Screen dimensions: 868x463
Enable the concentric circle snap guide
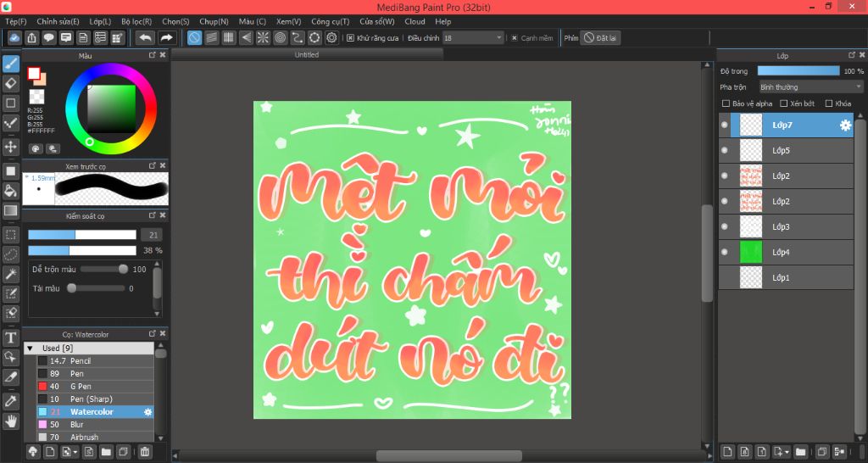point(280,37)
